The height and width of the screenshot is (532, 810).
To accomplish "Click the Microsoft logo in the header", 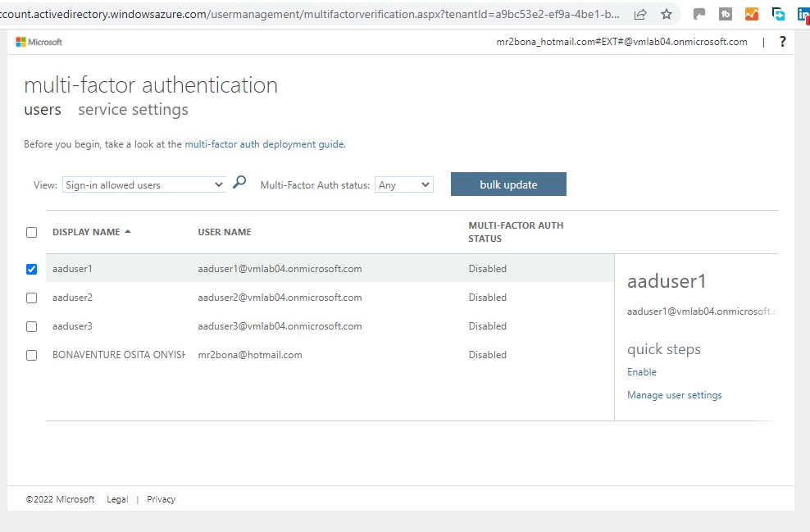I will 39,42.
